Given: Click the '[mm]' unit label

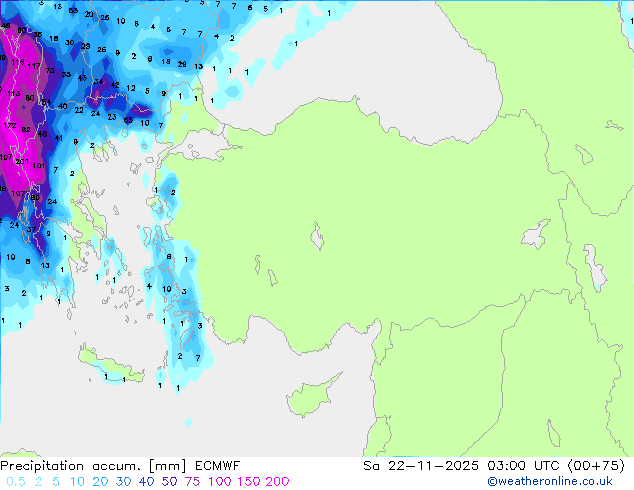Looking at the screenshot, I should coord(167,466).
